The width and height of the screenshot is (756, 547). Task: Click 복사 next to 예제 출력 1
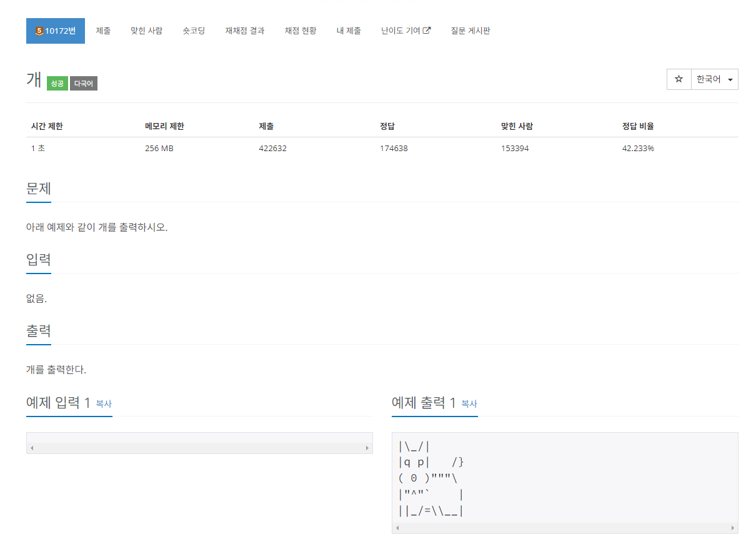[x=469, y=404]
